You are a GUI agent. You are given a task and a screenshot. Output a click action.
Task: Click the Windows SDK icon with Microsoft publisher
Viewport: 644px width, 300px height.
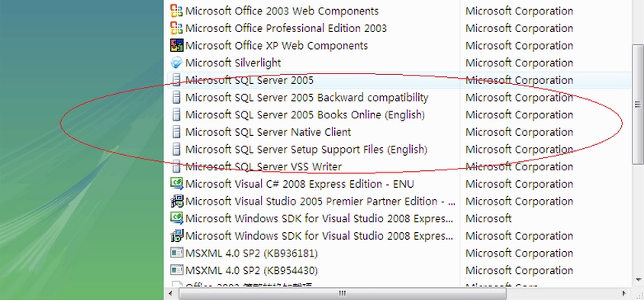click(x=176, y=218)
